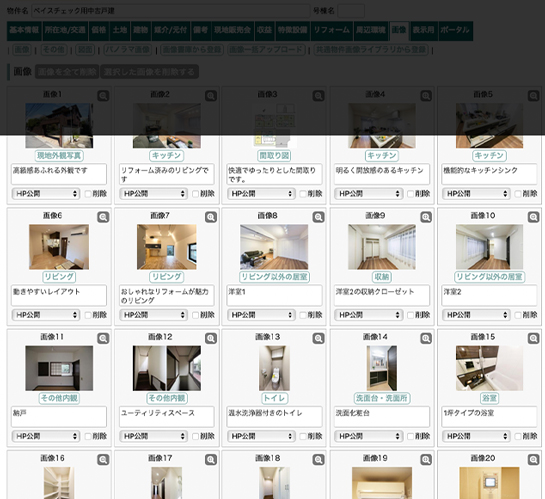Click the 収納 category tag on 画像9
545x499 pixels.
tap(382, 277)
